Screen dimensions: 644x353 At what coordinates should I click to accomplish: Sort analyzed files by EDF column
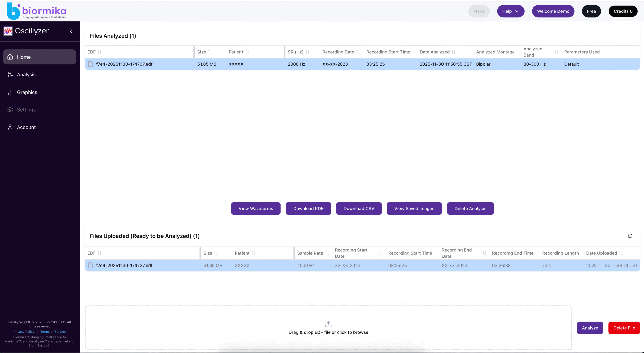coord(99,52)
